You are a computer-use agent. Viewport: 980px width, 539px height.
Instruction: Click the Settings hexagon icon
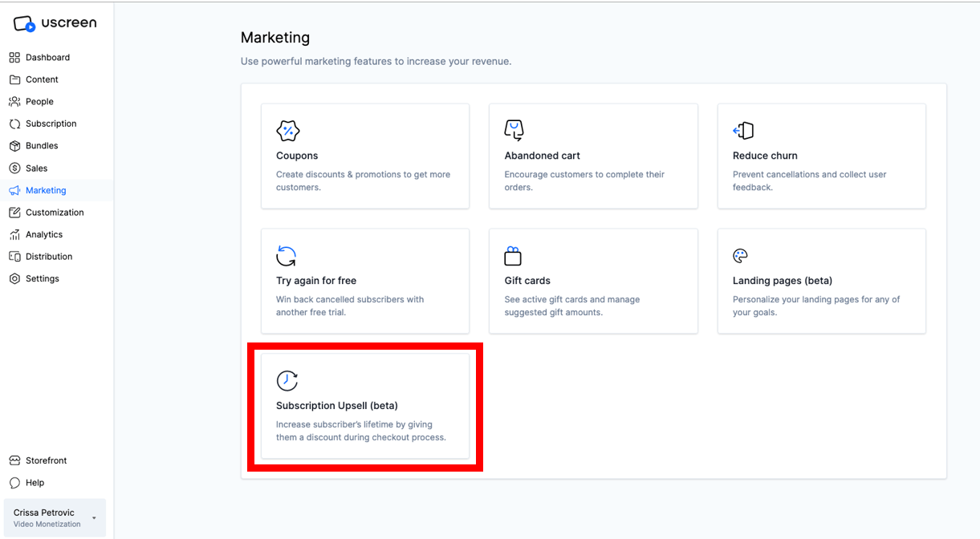(x=14, y=278)
